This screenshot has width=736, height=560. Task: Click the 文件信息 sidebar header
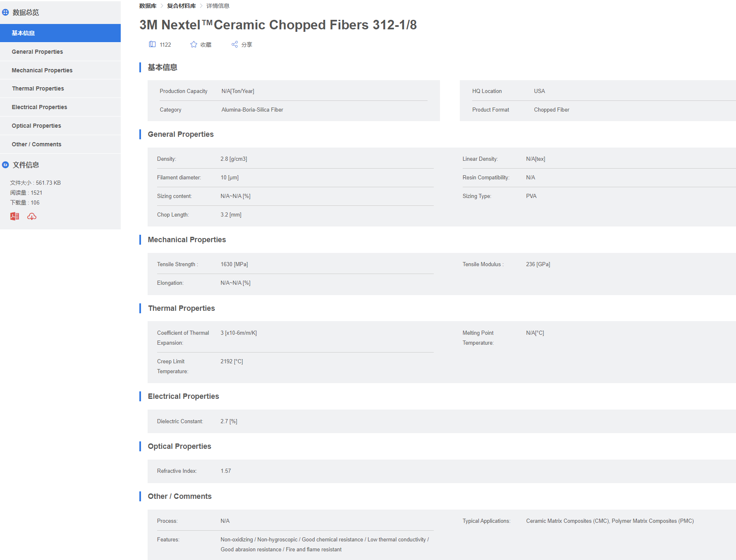point(26,165)
